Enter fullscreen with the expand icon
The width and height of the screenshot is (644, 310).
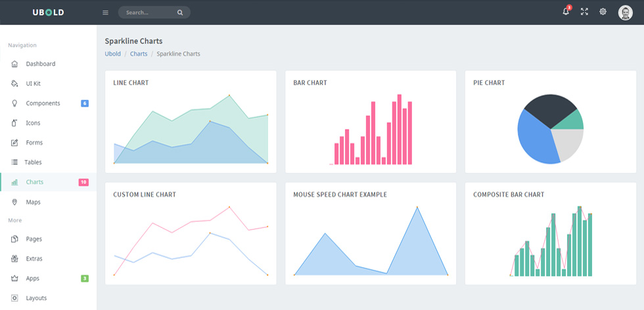coord(584,11)
